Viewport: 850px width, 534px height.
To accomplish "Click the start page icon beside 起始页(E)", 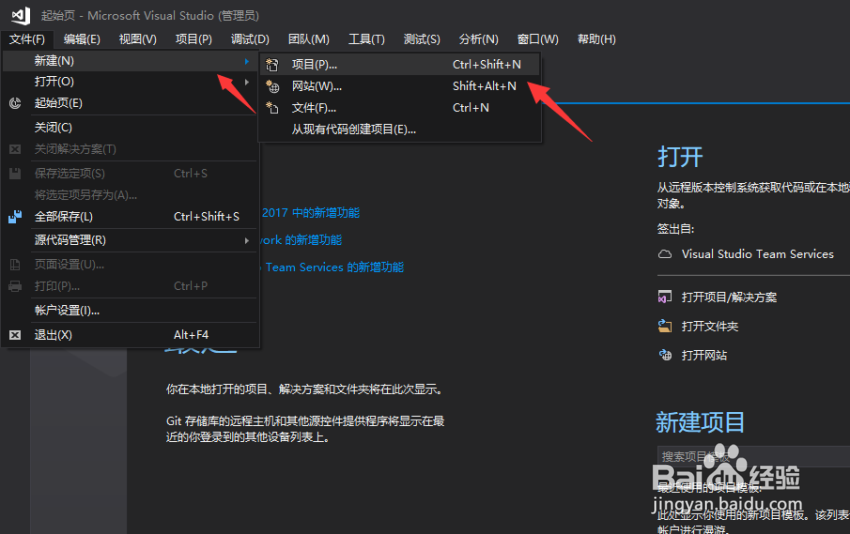I will click(x=15, y=103).
